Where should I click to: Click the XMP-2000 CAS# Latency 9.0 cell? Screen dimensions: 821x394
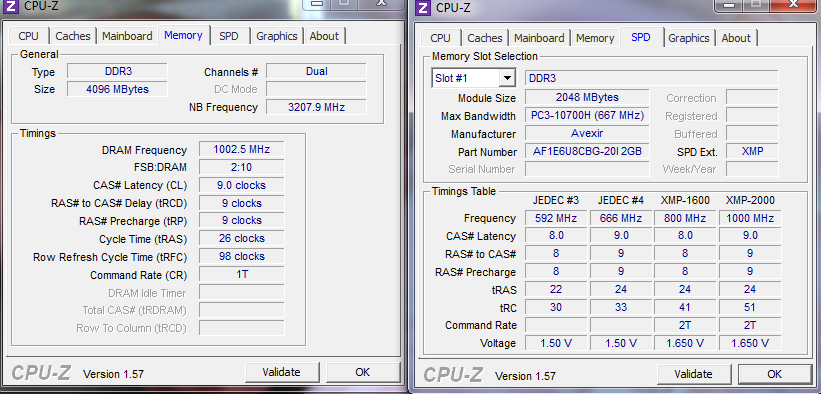coord(750,236)
